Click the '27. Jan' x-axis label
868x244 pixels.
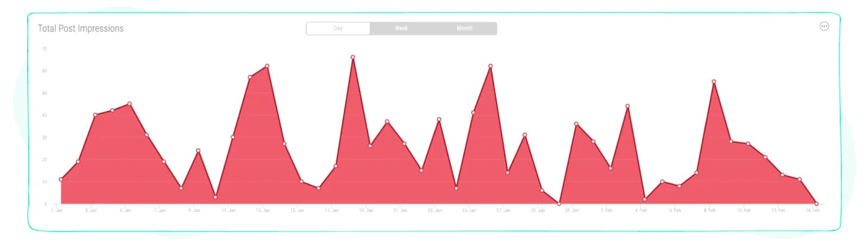(503, 210)
